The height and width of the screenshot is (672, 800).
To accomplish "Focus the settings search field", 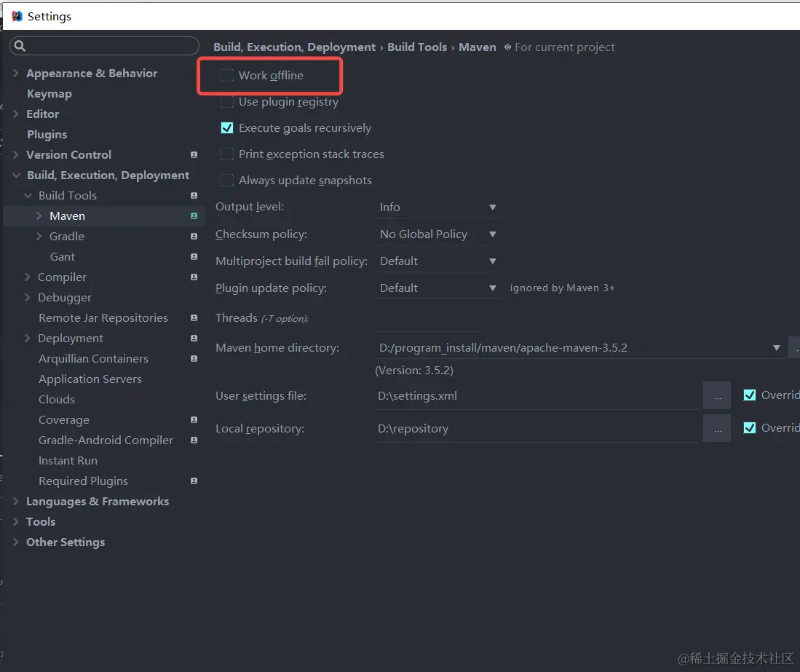I will click(x=104, y=46).
